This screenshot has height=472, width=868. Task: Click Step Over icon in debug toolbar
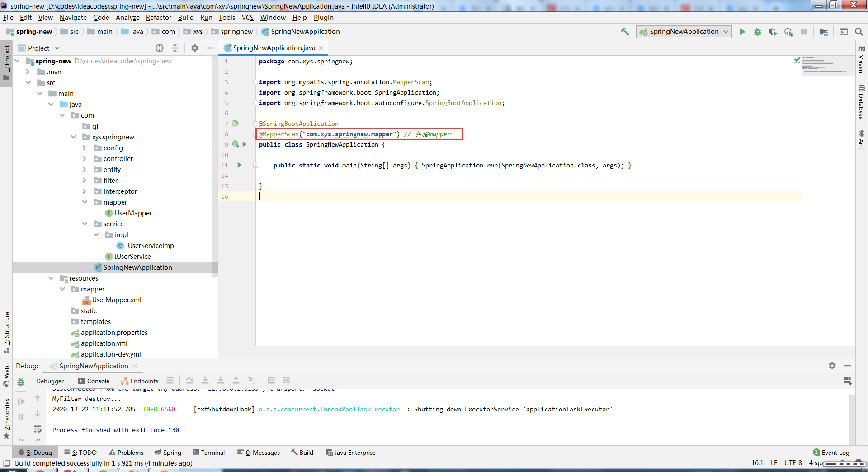coord(190,381)
